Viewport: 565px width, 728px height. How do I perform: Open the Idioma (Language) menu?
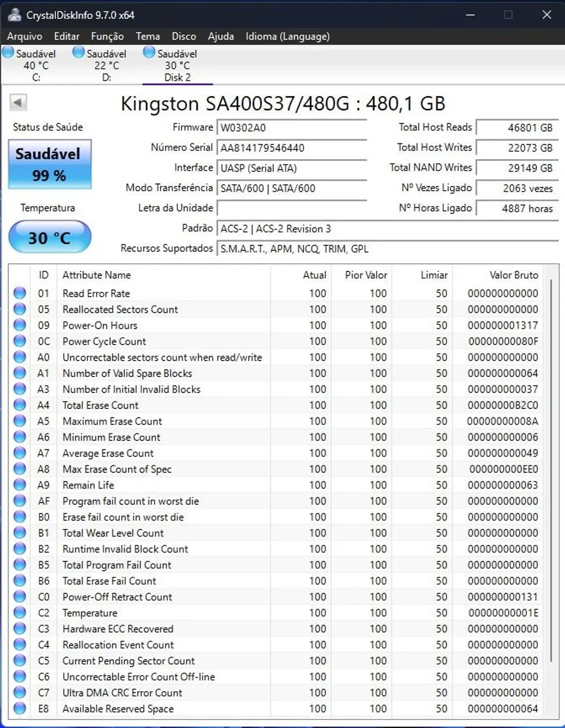287,36
